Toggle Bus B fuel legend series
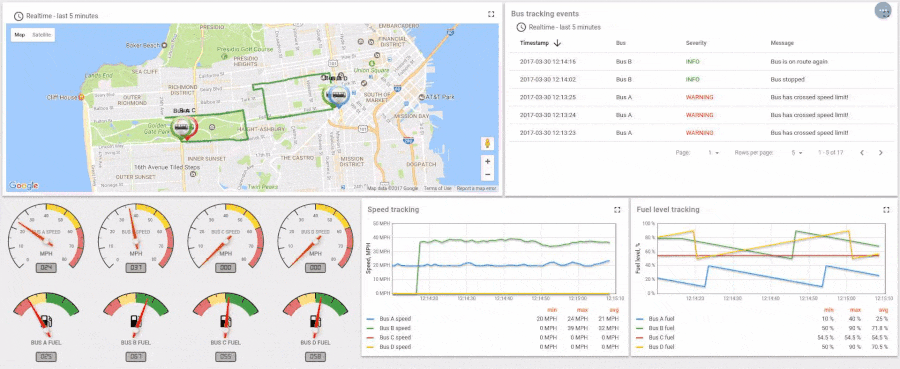 tap(661, 328)
